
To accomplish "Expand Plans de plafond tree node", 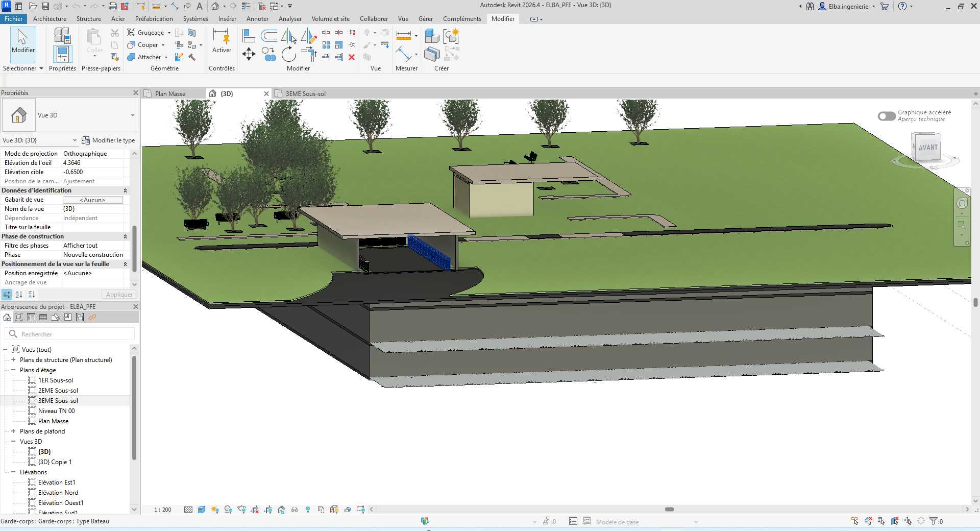I will pos(13,431).
